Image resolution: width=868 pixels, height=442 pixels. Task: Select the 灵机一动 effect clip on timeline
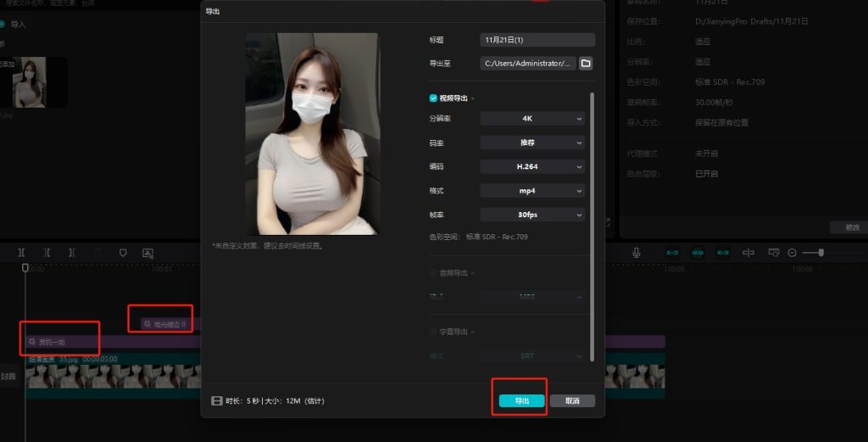coord(345,342)
